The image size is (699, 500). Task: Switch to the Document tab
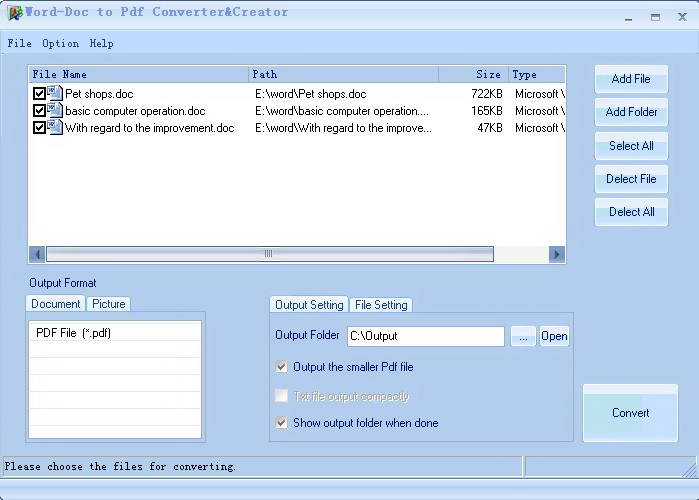[56, 304]
